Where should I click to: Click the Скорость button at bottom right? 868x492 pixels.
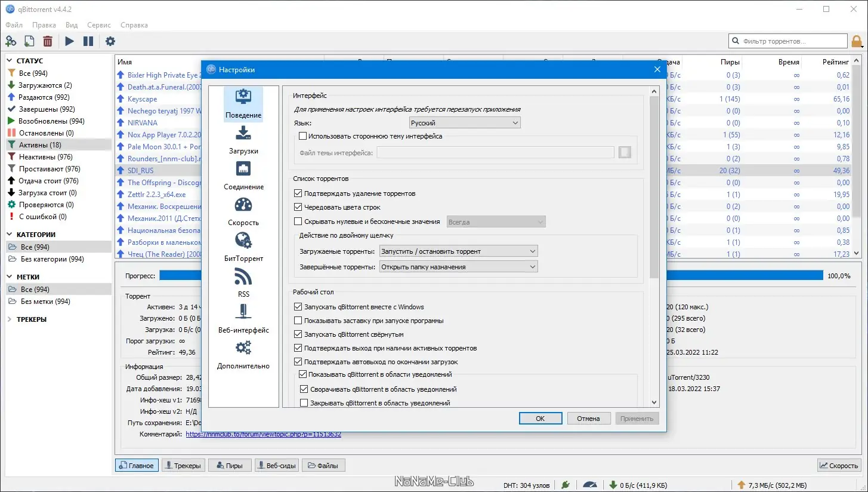(839, 466)
